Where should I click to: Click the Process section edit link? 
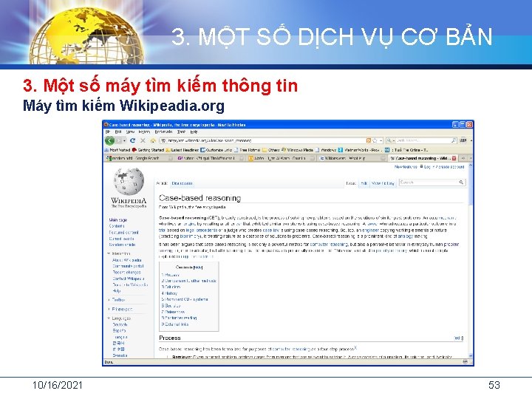pos(459,338)
